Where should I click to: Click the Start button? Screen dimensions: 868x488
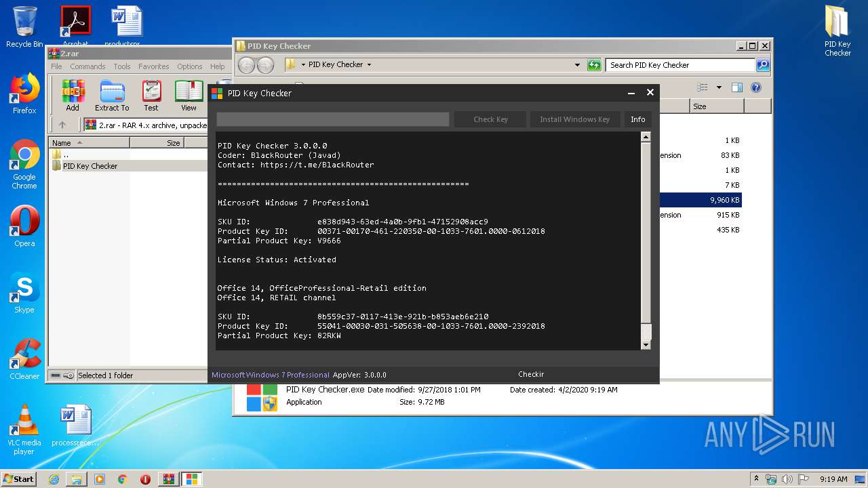point(18,479)
